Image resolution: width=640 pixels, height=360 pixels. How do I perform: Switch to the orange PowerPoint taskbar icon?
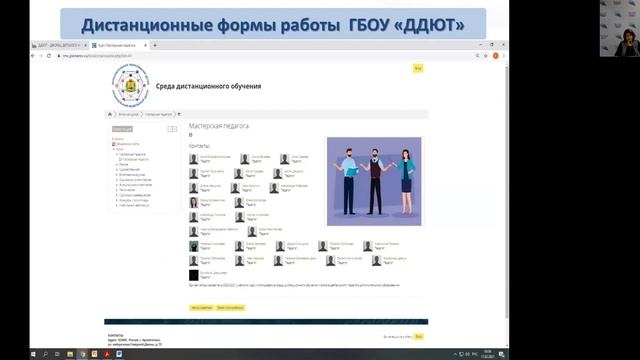pyautogui.click(x=95, y=354)
